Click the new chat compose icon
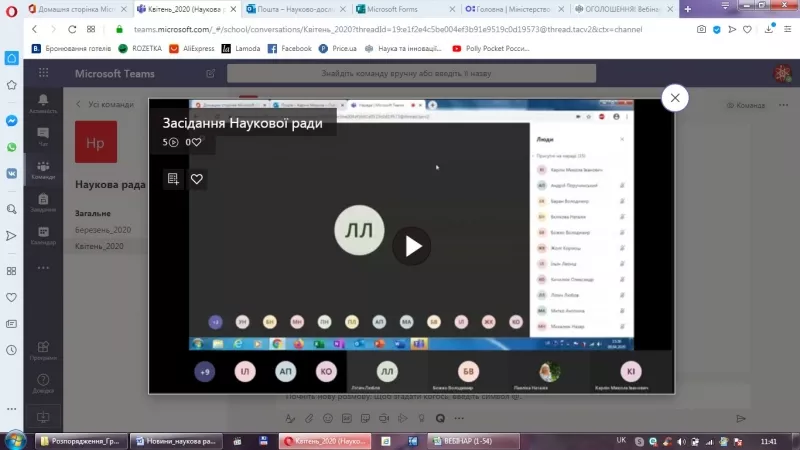Image resolution: width=800 pixels, height=450 pixels. [x=211, y=75]
